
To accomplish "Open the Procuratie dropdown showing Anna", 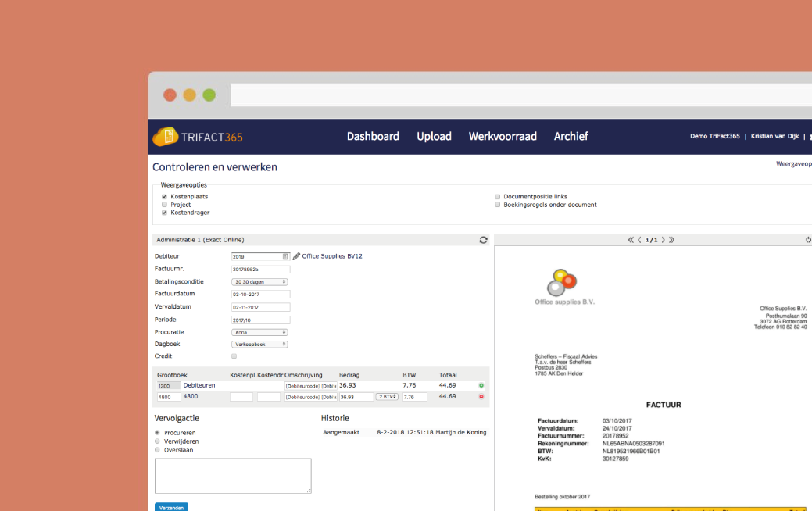I will 259,332.
